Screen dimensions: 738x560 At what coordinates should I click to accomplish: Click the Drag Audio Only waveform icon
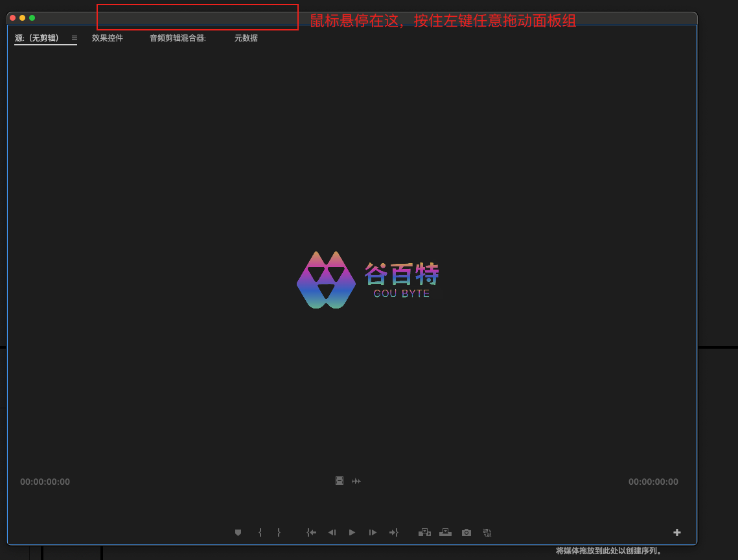click(x=356, y=481)
